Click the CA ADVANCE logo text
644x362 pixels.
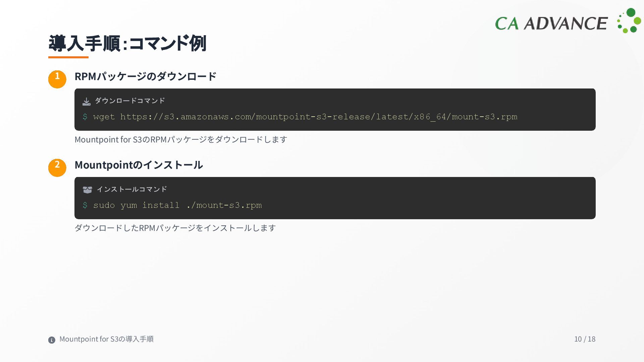tap(551, 23)
